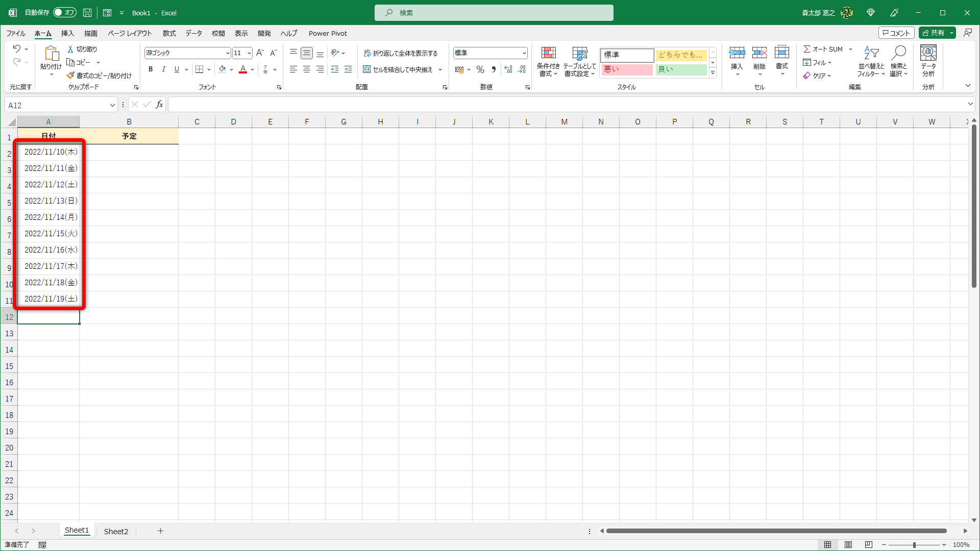Open the Comments button

896,33
